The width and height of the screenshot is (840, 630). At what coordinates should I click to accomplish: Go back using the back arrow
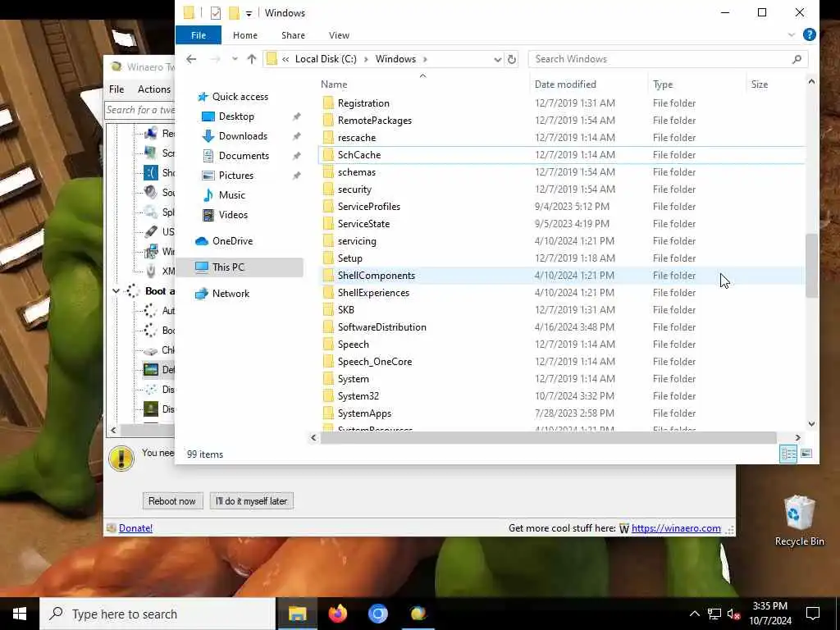(x=191, y=59)
